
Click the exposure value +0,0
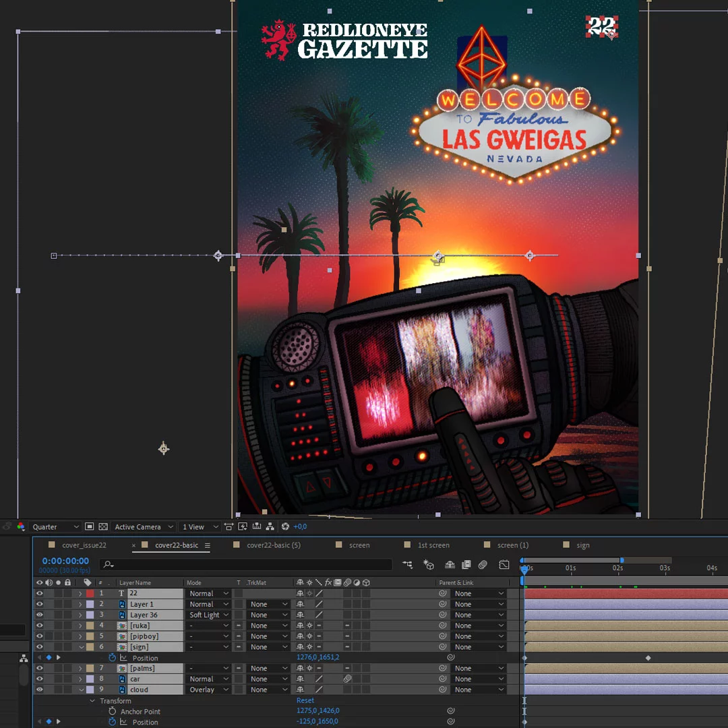pyautogui.click(x=300, y=526)
